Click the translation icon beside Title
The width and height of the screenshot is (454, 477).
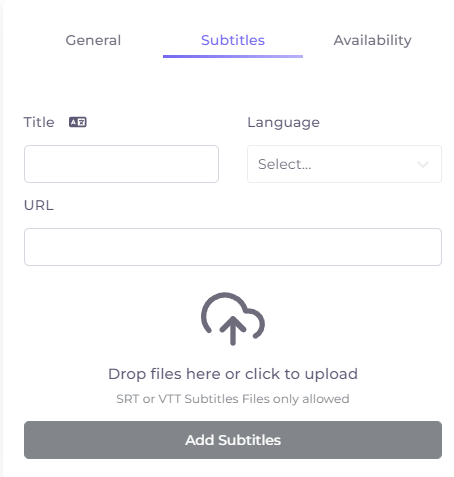click(78, 122)
